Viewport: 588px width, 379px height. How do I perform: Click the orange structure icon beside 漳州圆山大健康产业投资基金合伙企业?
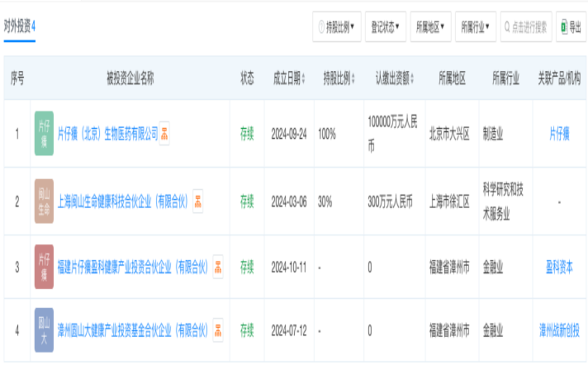tap(218, 330)
